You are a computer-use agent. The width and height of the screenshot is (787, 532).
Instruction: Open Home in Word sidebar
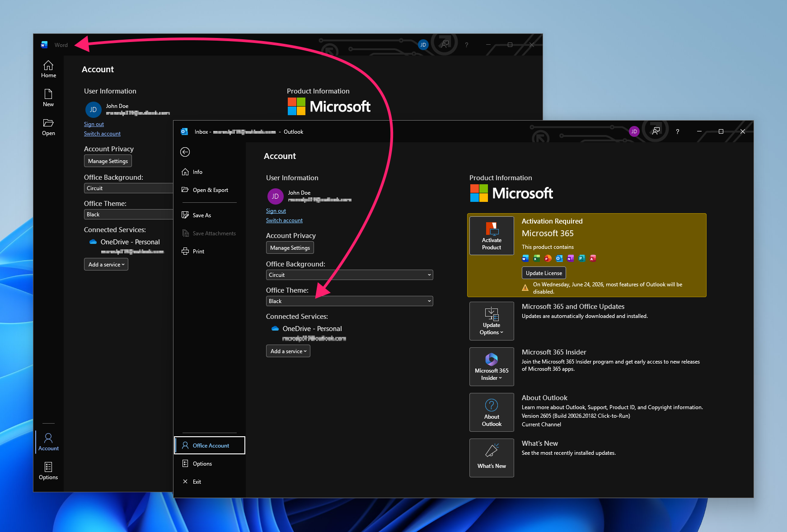point(48,69)
